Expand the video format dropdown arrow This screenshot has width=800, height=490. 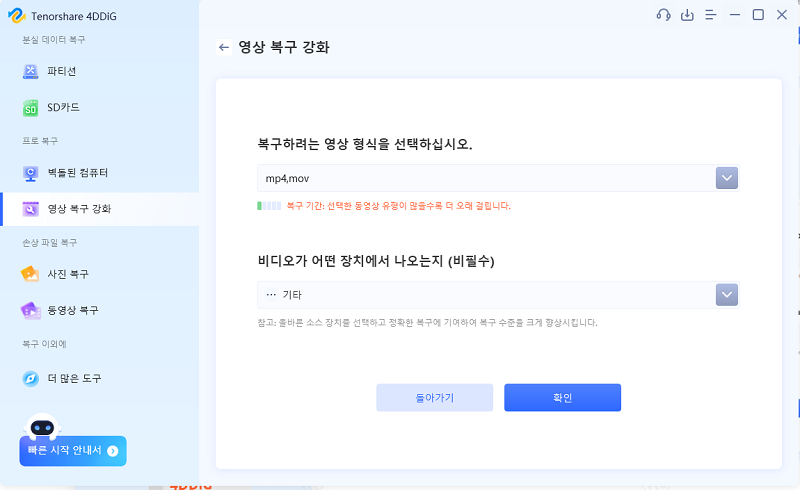pos(727,178)
